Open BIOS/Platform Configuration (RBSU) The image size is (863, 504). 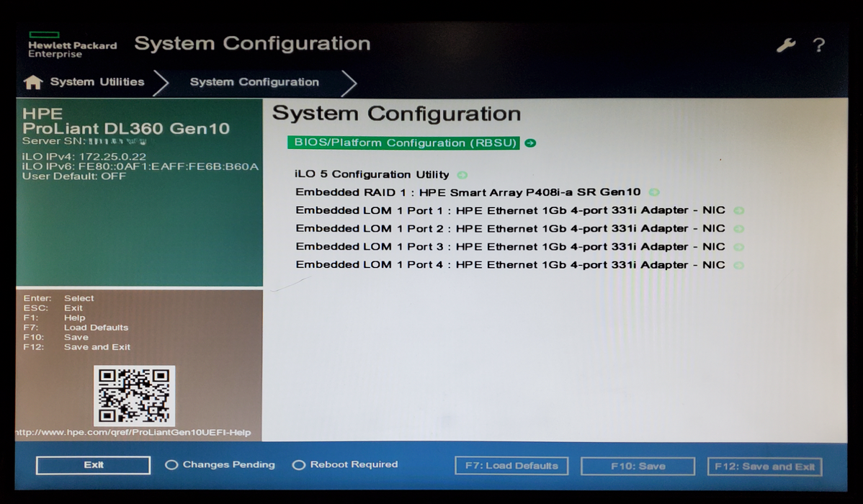[404, 143]
